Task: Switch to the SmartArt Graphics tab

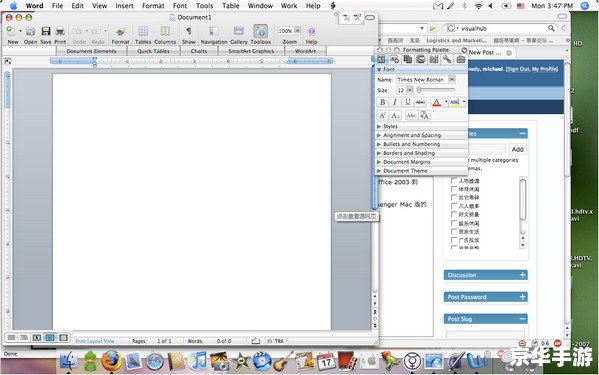Action: pos(251,51)
